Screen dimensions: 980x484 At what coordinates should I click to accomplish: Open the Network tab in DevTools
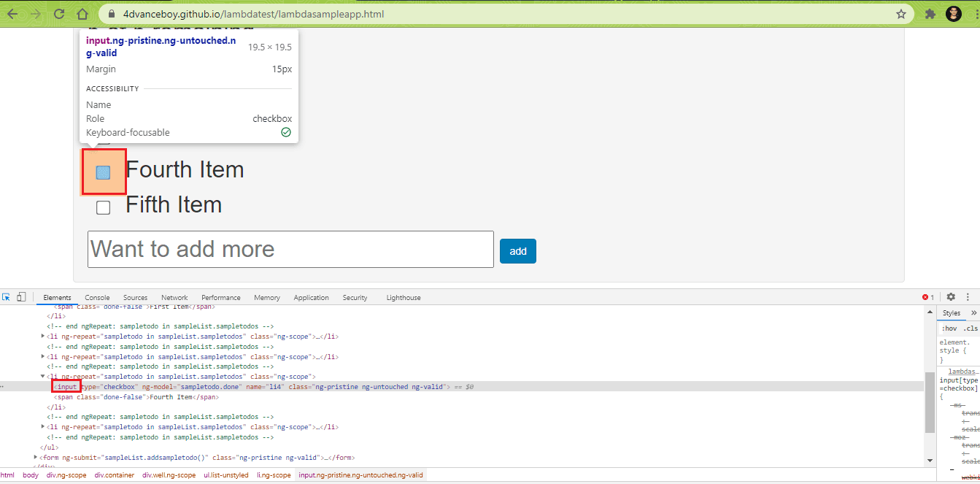(x=174, y=298)
